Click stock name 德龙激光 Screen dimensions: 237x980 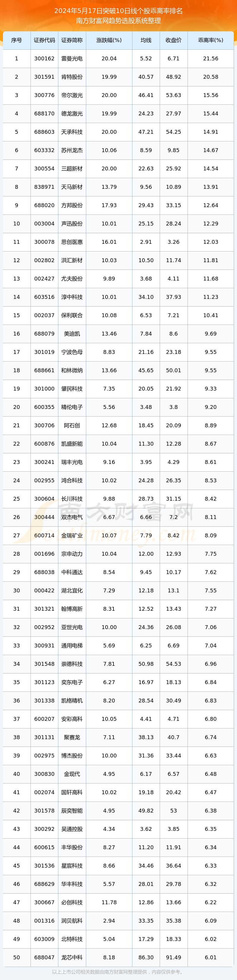(x=72, y=114)
